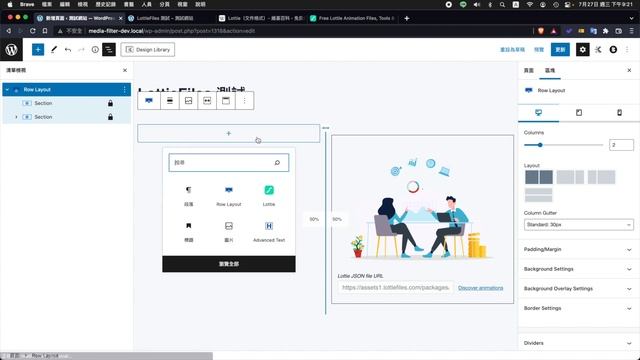Open the Discover animations link
The height and width of the screenshot is (360, 640).
[x=480, y=288]
